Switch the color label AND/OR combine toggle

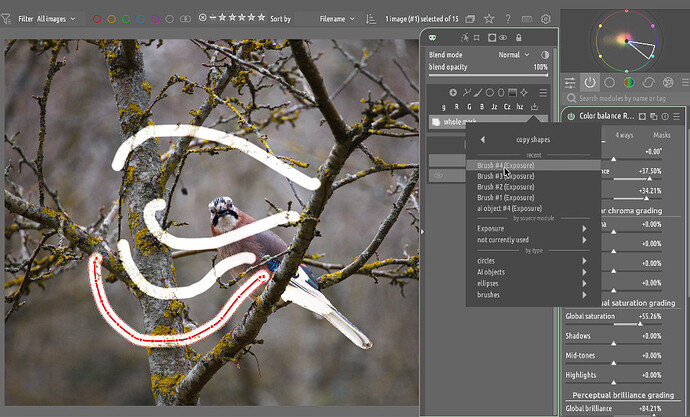[x=186, y=19]
